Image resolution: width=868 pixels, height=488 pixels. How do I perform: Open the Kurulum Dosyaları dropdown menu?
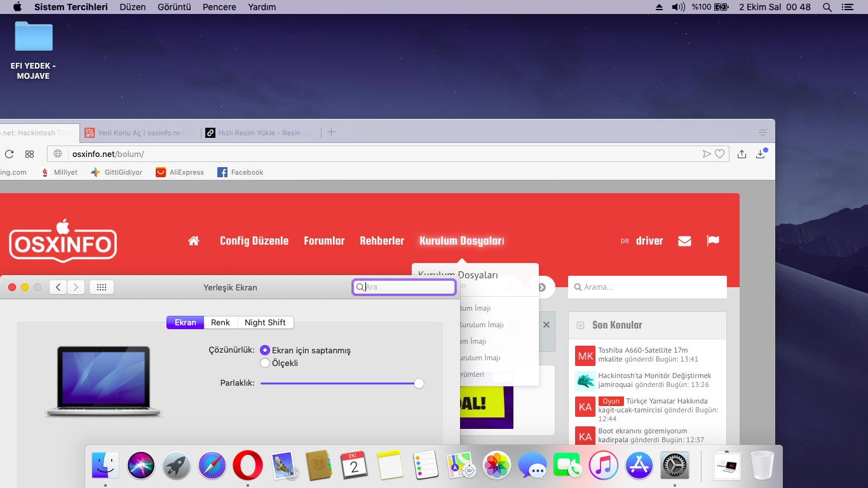(x=461, y=241)
